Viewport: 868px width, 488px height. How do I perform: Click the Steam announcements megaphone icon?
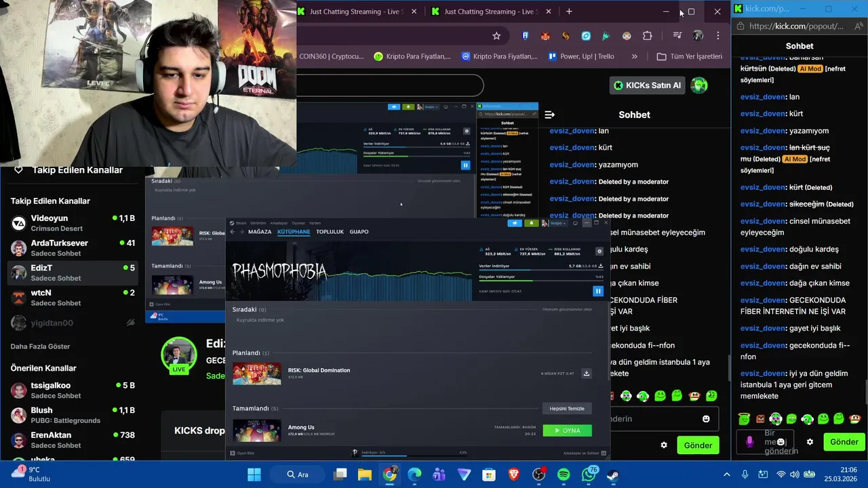515,223
